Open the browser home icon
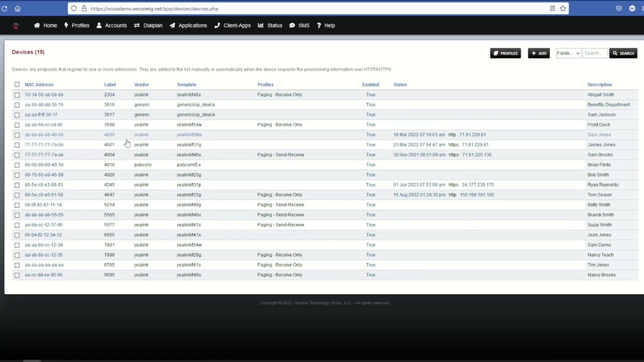Screen dimensions: 644x362 [18, 9]
